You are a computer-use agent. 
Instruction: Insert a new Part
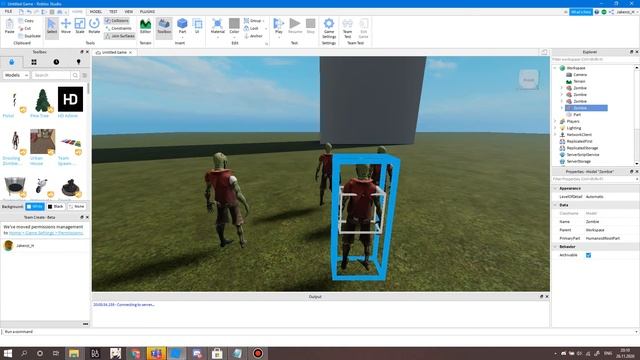(182, 27)
